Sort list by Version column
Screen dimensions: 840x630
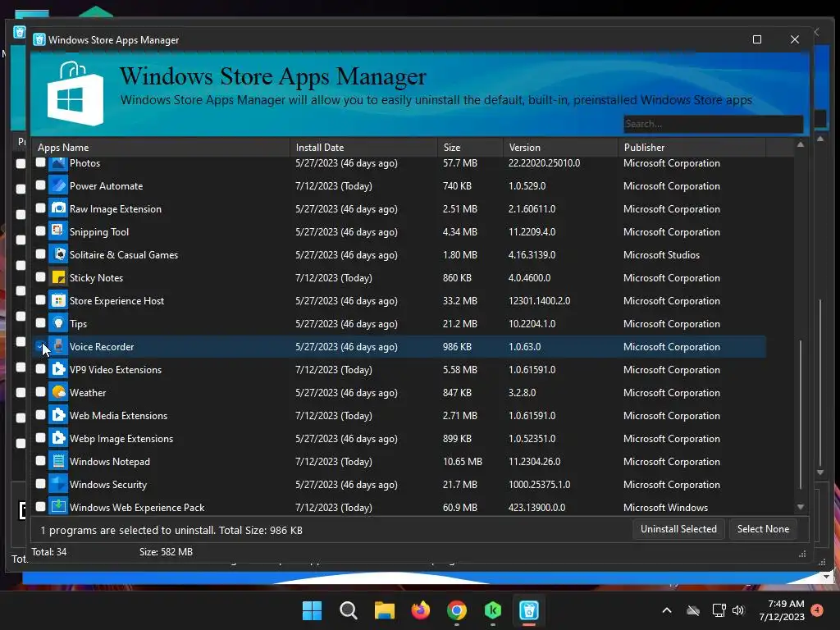[x=560, y=148]
